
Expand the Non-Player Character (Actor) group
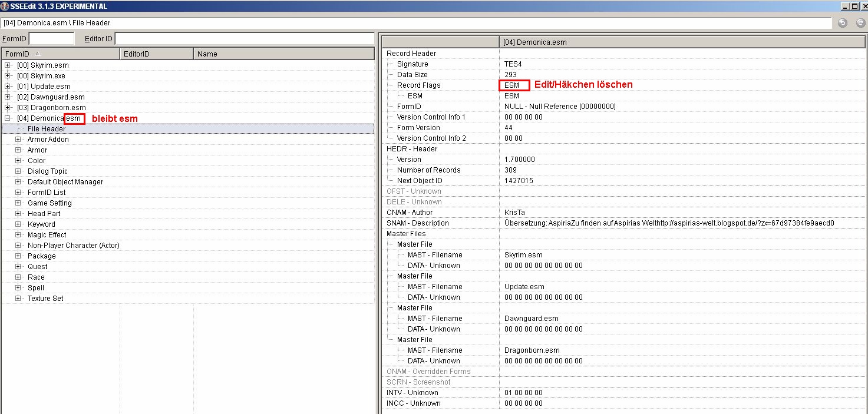(x=18, y=246)
